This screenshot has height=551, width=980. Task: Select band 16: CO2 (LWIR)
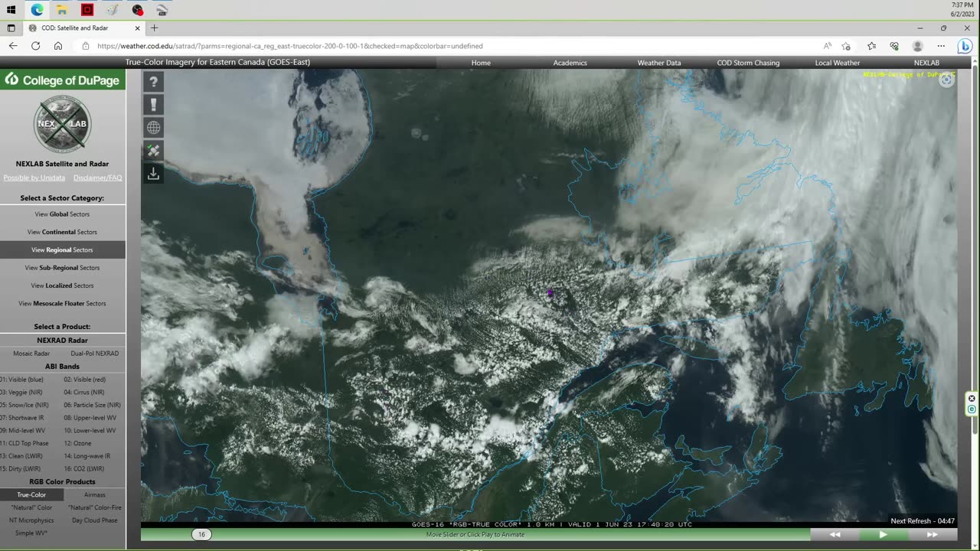pos(84,468)
